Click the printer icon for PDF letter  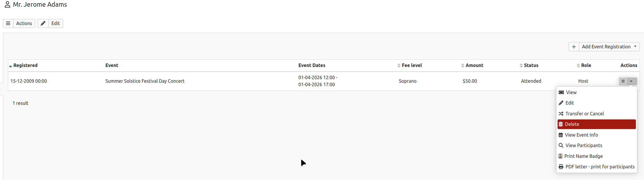[561, 167]
